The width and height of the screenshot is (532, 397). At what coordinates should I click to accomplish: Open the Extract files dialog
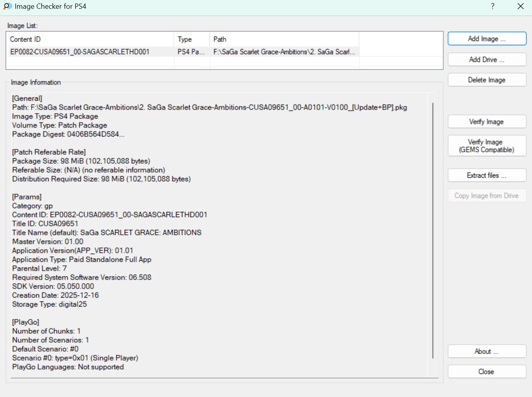(487, 175)
